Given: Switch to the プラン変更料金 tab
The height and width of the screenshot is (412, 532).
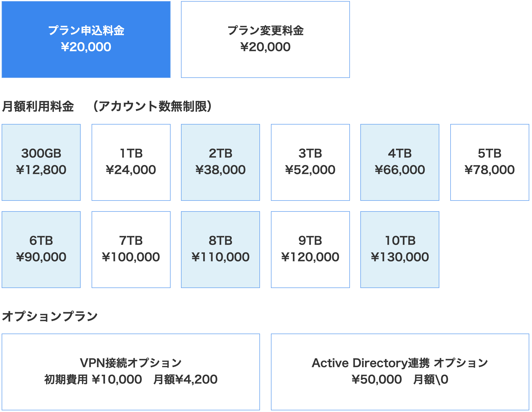Looking at the screenshot, I should (265, 39).
